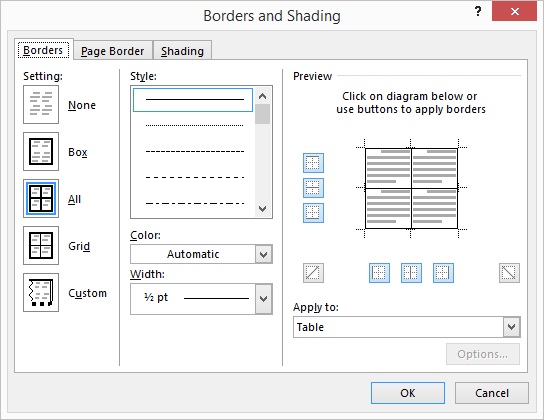Select the All border setting icon

pos(41,198)
